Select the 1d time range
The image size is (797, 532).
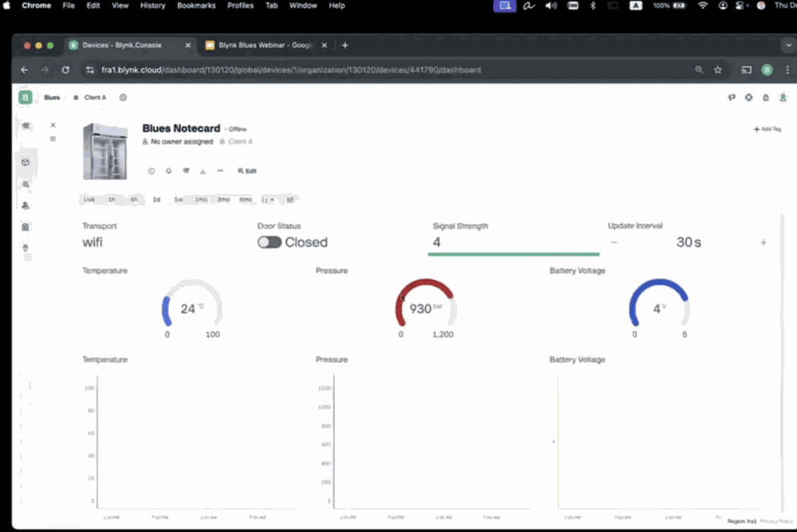point(156,200)
